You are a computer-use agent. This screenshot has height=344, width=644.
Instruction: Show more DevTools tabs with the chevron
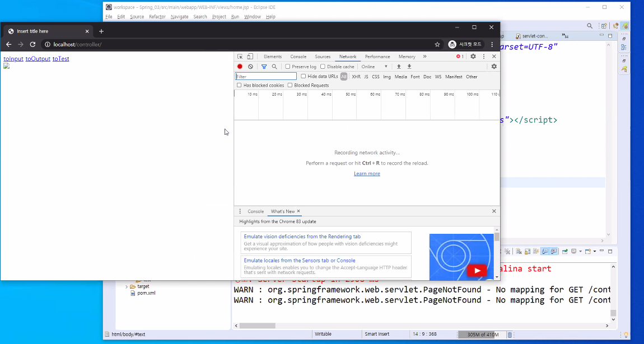[x=424, y=56]
